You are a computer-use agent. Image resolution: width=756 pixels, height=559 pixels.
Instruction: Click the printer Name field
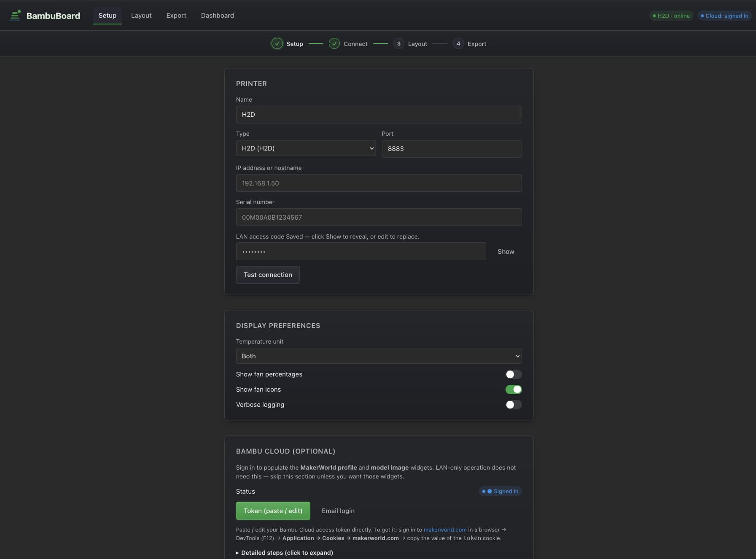point(379,115)
